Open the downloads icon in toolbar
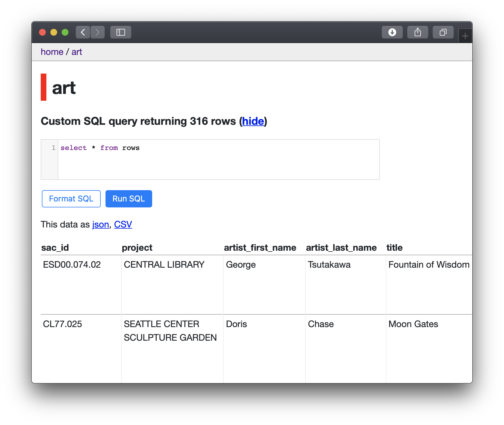 point(392,32)
